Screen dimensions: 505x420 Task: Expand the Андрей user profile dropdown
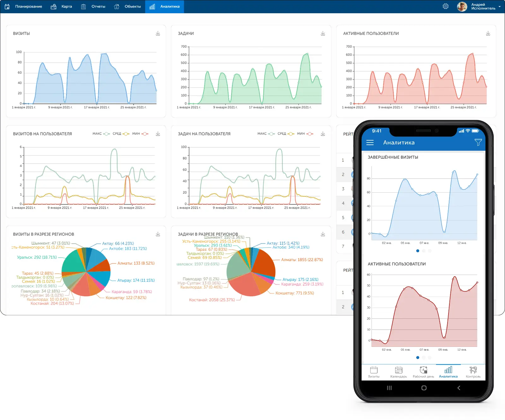point(499,6)
